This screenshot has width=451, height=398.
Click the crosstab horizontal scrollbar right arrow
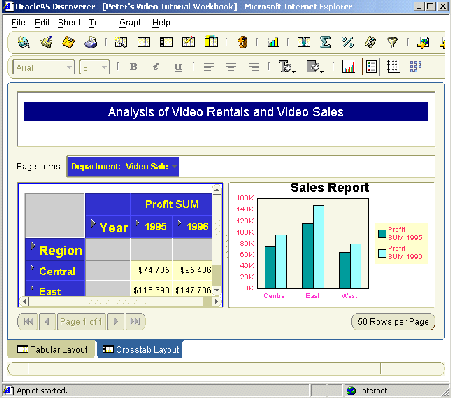[x=217, y=302]
